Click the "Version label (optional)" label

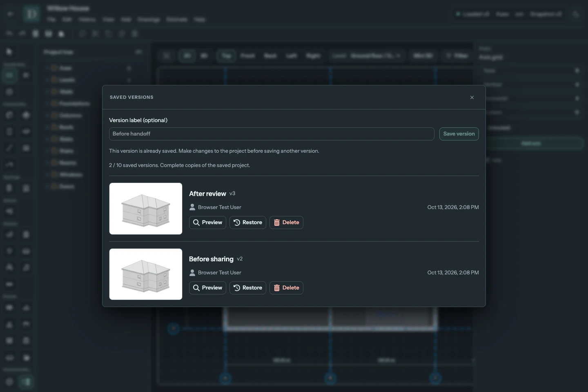pyautogui.click(x=138, y=120)
